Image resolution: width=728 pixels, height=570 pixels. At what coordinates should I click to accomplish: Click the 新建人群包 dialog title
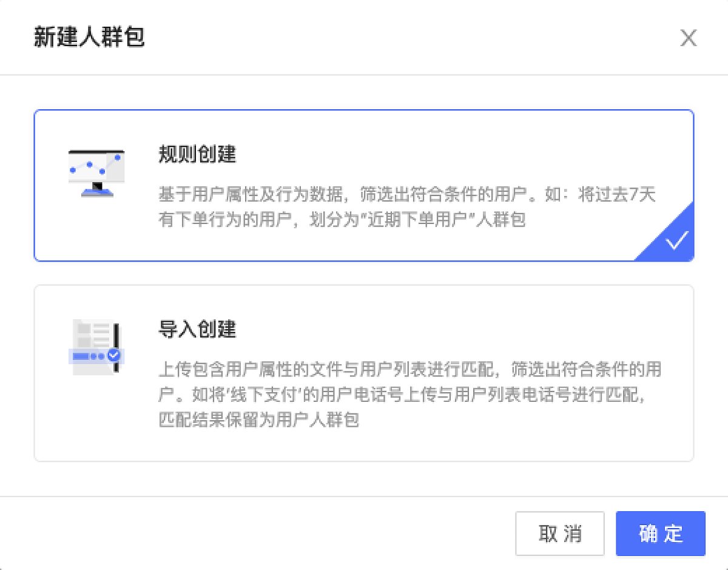click(89, 38)
